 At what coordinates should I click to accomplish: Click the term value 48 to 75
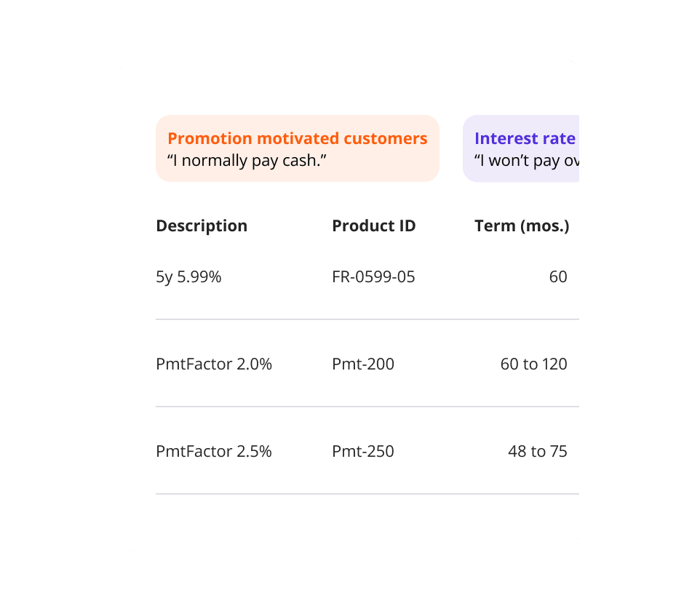[537, 451]
